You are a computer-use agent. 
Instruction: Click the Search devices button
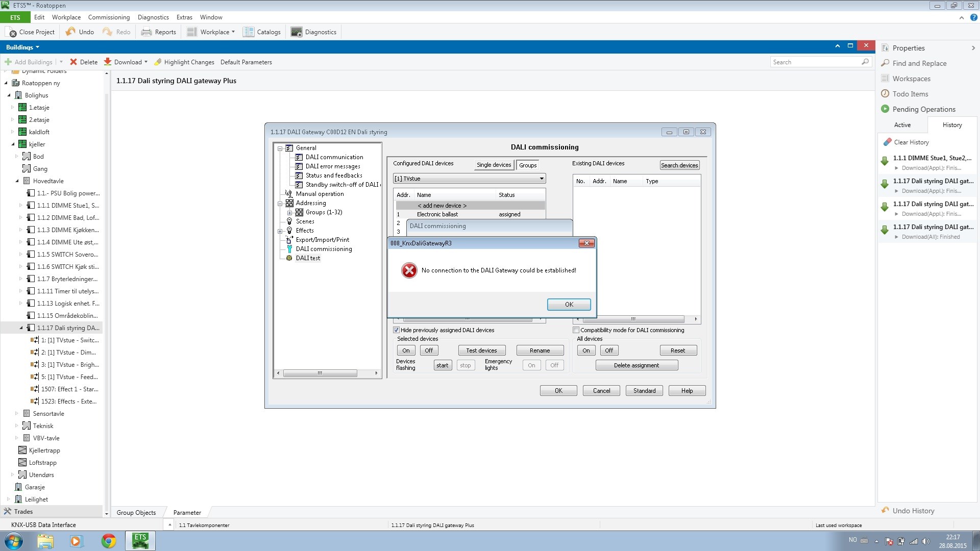tap(679, 165)
